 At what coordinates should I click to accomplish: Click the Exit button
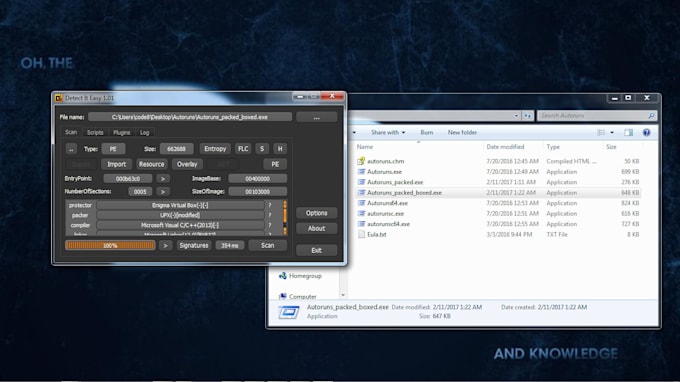click(x=317, y=250)
